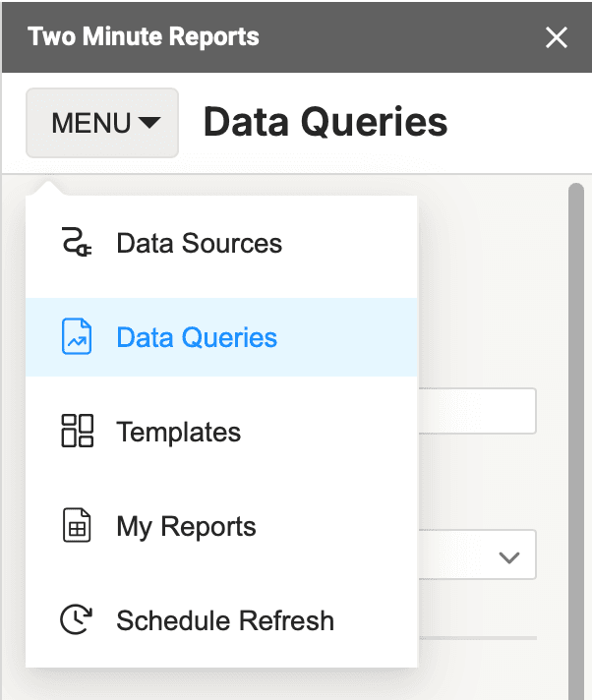Image resolution: width=592 pixels, height=700 pixels.
Task: Close the Two Minute Reports sidebar
Action: (x=557, y=37)
